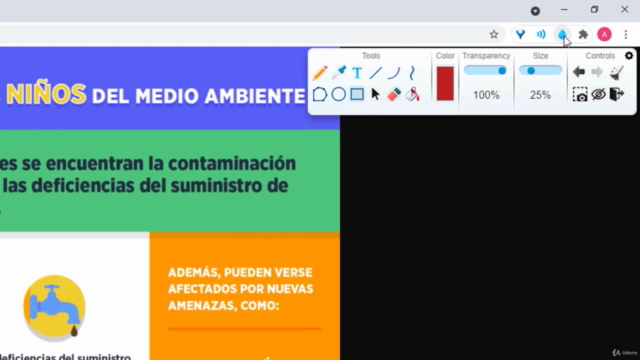The width and height of the screenshot is (640, 360).
Task: Choose the Ellipse shape tool
Action: click(338, 94)
